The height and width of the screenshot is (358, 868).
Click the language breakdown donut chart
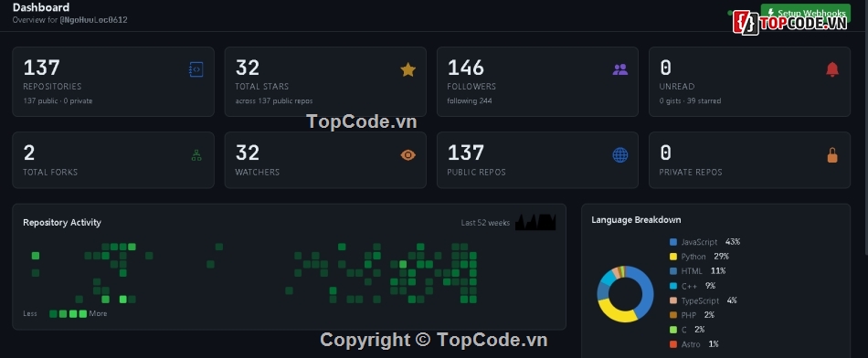pyautogui.click(x=626, y=294)
